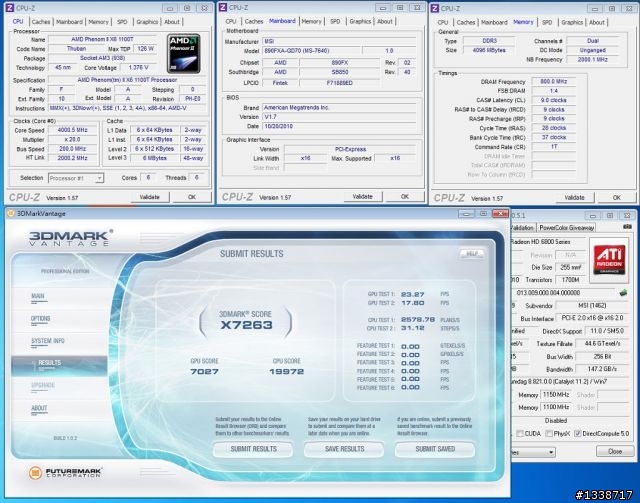640x503 pixels.
Task: Open OPTIONS in the 3DMark sidebar
Action: pyautogui.click(x=40, y=319)
